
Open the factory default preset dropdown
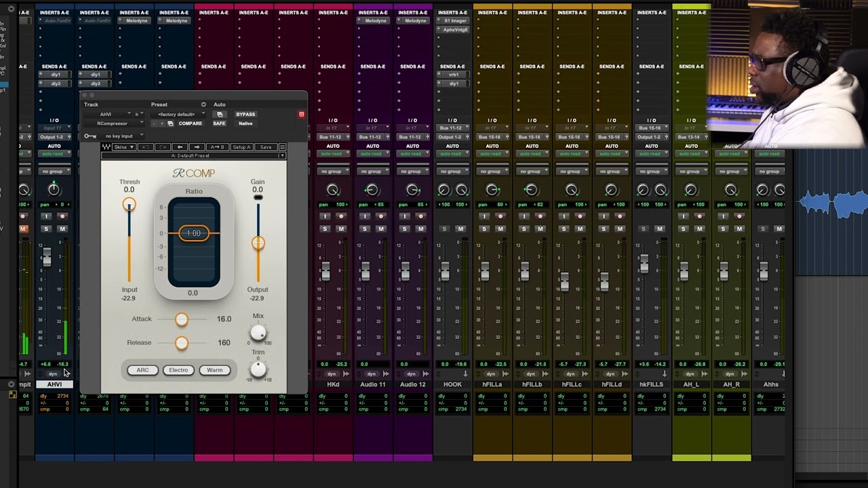[178, 114]
